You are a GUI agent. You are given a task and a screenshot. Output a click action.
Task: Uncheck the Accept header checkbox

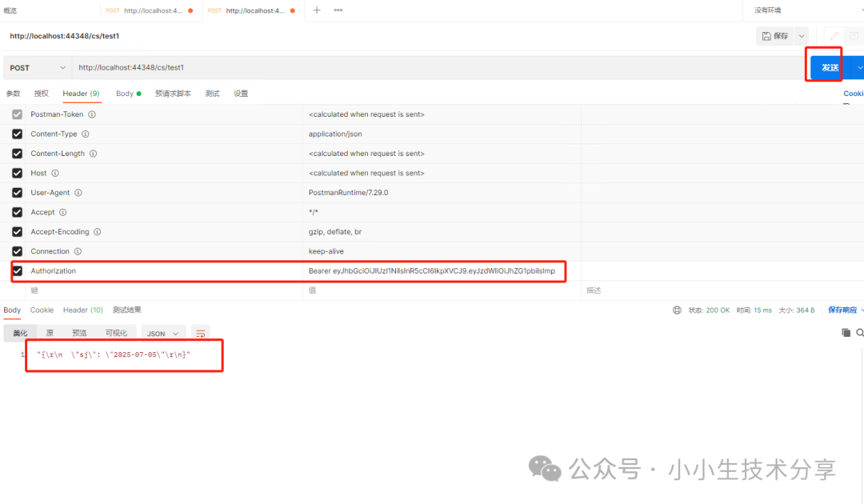coord(17,212)
